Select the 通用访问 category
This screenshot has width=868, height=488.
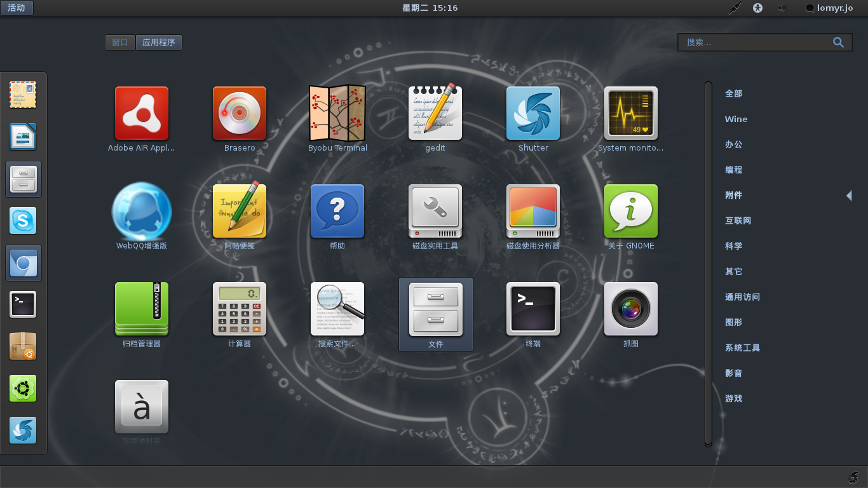743,297
